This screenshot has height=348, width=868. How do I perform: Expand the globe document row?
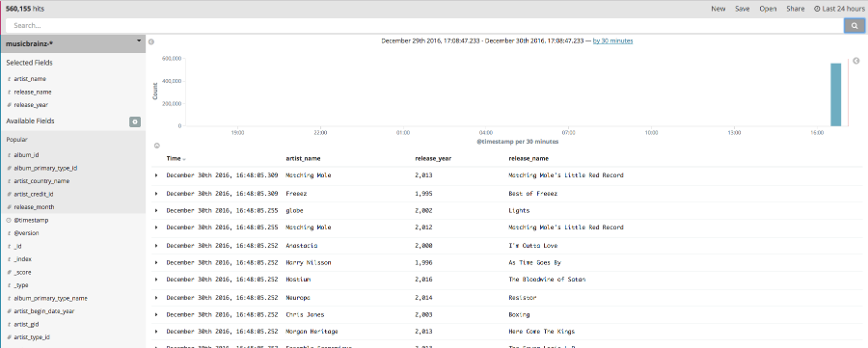[x=156, y=210]
